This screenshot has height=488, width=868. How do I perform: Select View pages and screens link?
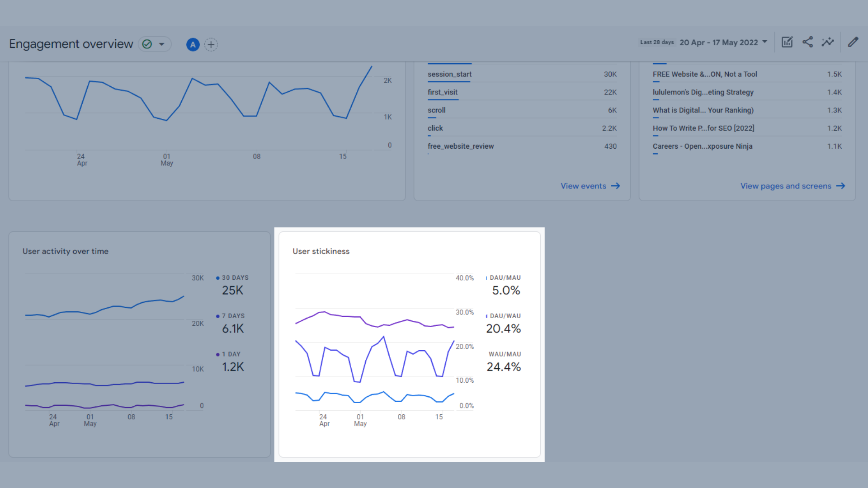(793, 185)
